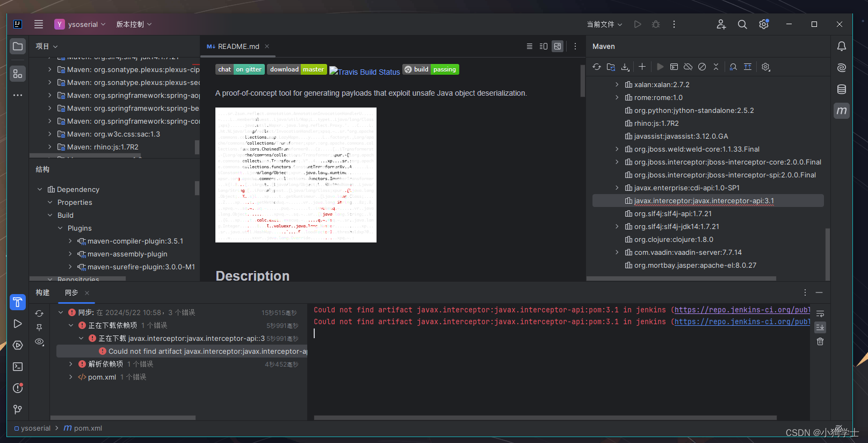Open Problems tool window

point(18,388)
